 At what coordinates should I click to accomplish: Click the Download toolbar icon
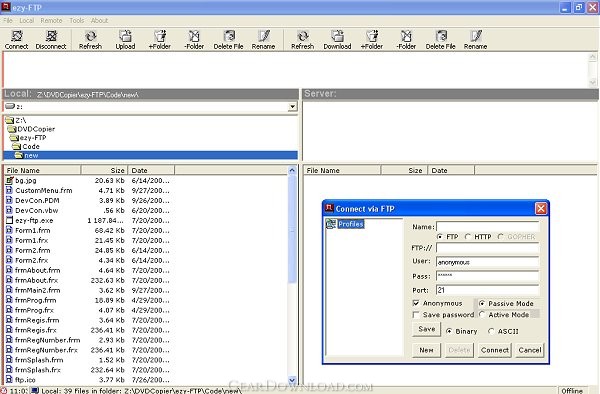tap(337, 40)
